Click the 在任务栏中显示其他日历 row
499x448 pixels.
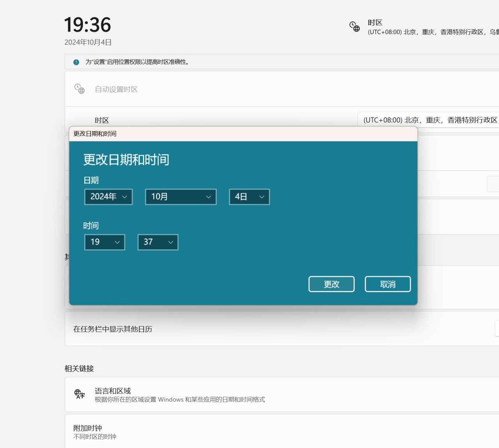282,328
